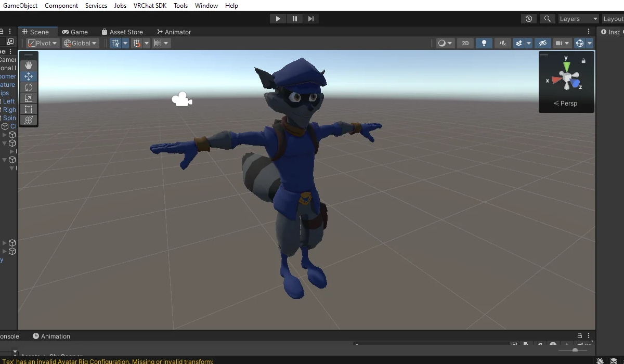The width and height of the screenshot is (624, 364).
Task: Open the Global orientation dropdown
Action: point(80,43)
